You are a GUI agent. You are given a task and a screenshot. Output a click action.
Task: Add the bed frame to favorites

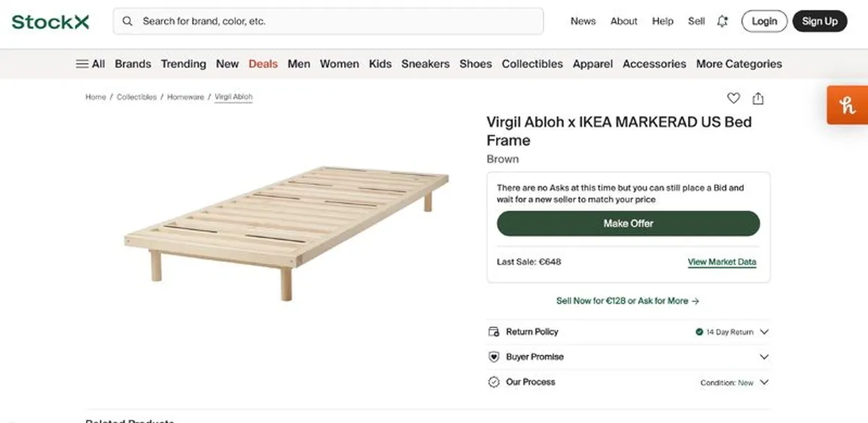pyautogui.click(x=733, y=98)
